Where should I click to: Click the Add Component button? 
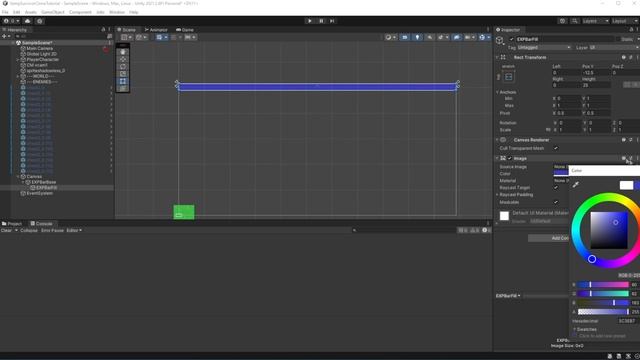click(548, 238)
